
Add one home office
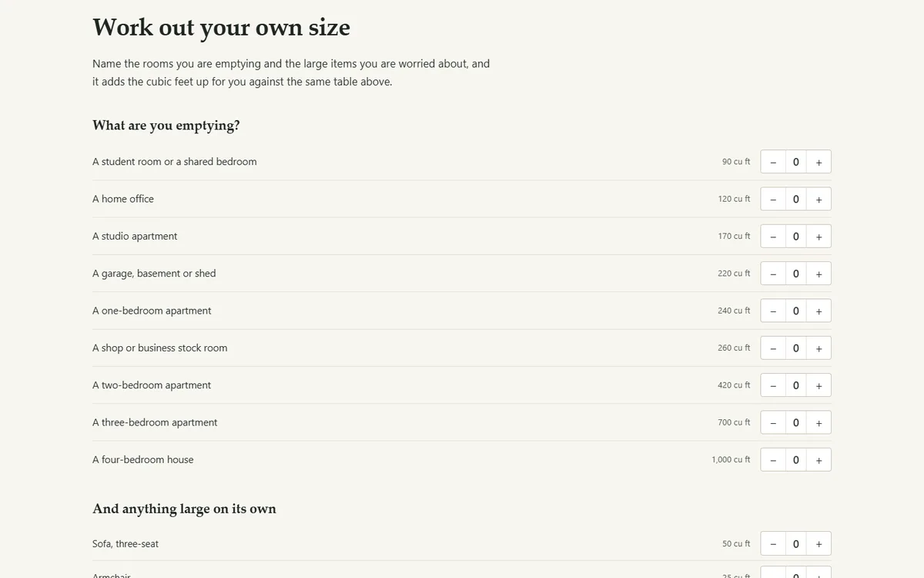819,199
